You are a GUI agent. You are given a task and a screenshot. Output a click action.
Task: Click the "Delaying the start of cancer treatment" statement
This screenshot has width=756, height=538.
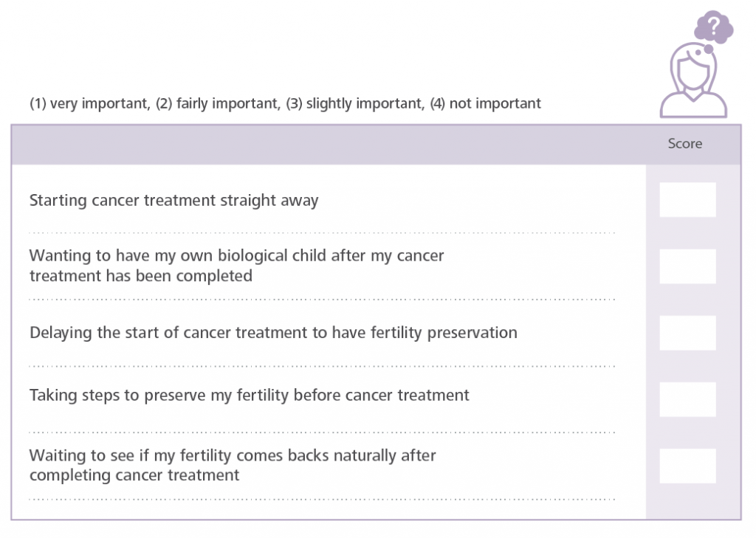(273, 333)
